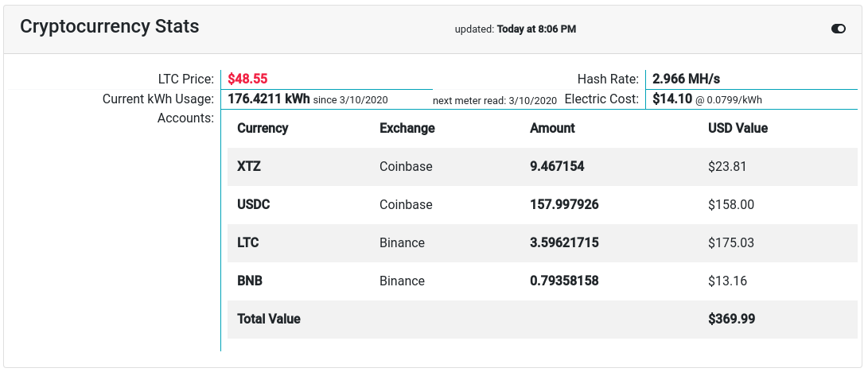Sort by the Currency column header
Screen dimensions: 868x372
(x=263, y=128)
